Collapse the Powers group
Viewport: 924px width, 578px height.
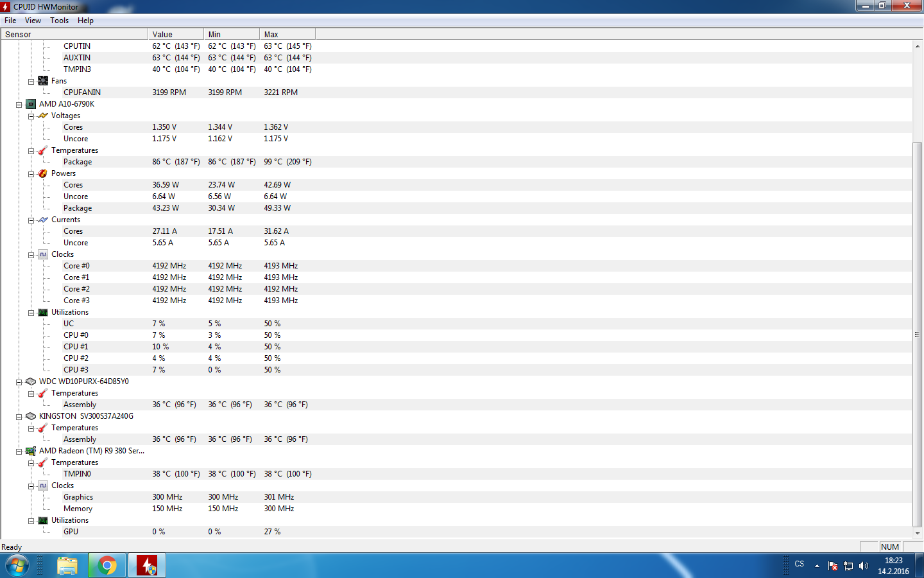(31, 174)
